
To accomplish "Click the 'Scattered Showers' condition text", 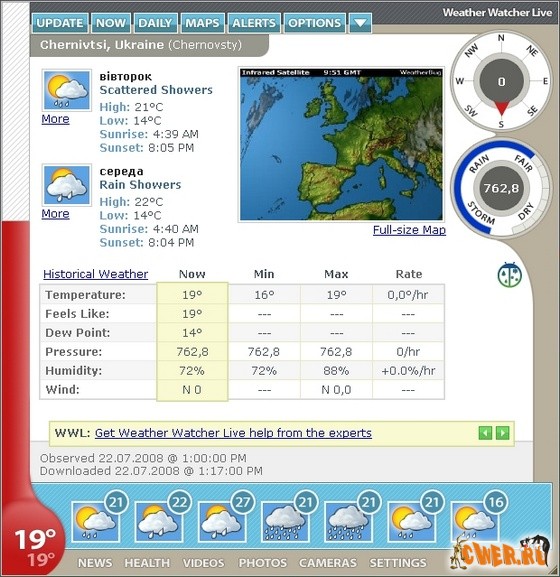I will pos(156,90).
